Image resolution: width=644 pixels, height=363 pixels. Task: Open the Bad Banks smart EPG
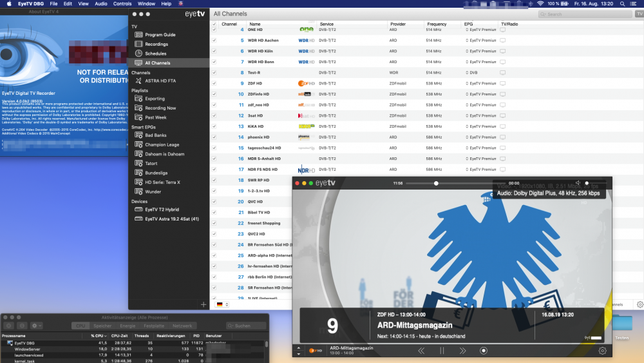pos(155,135)
